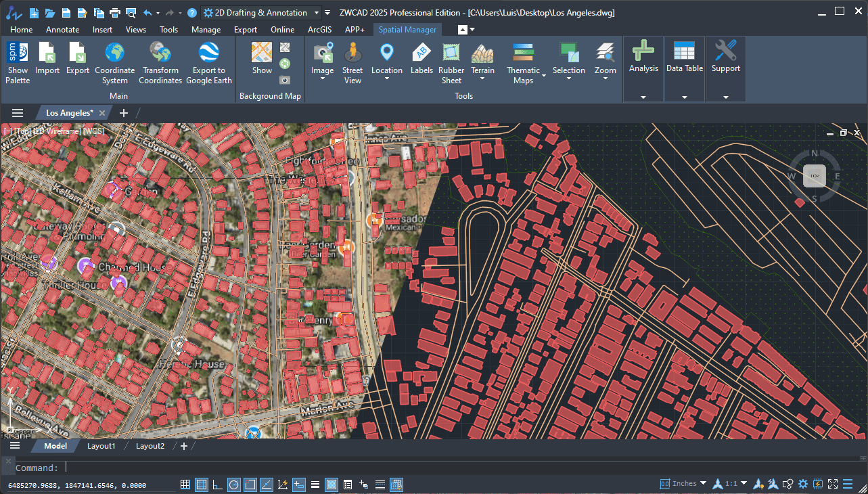The width and height of the screenshot is (868, 494).
Task: Open the Data Table panel
Action: click(x=685, y=57)
